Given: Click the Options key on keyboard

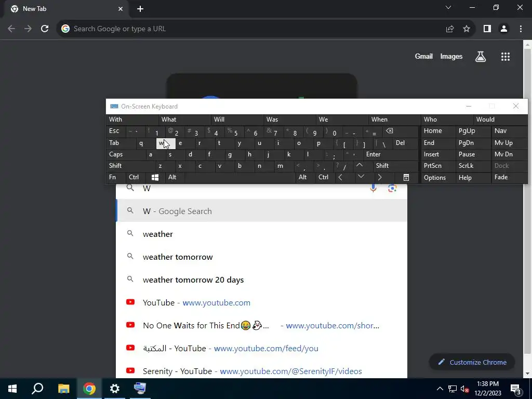Looking at the screenshot, I should click(438, 177).
